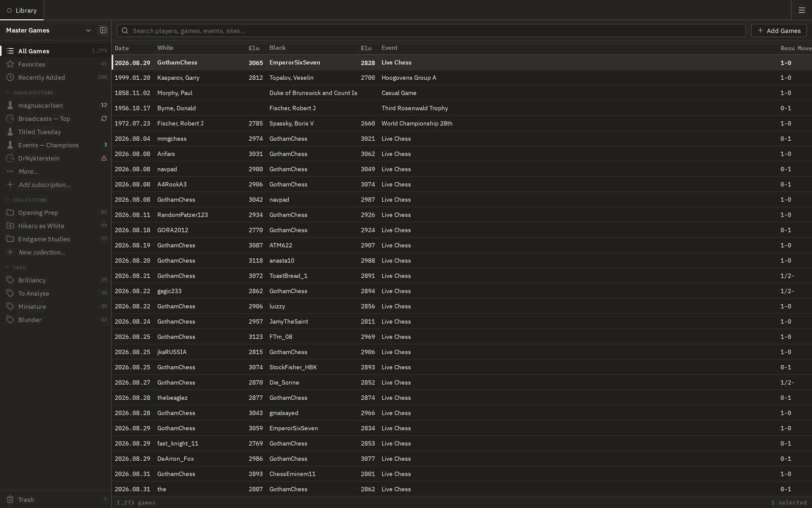Screen dimensions: 812x508
Task: Click ChessEminem11 opponent cell
Action: coord(292,474)
